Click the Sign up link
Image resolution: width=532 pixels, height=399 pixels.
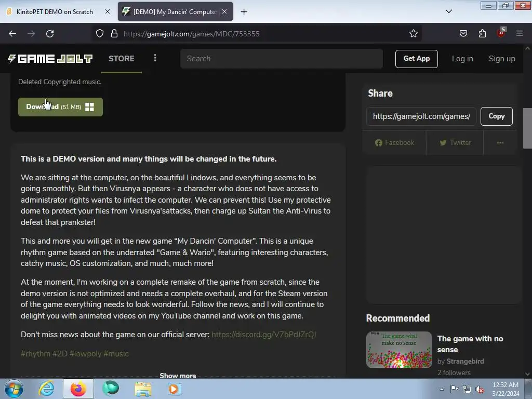[502, 59]
